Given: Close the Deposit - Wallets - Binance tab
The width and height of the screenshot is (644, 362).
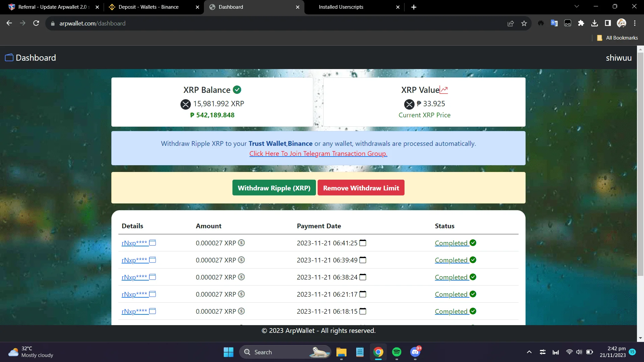Looking at the screenshot, I should [x=197, y=7].
